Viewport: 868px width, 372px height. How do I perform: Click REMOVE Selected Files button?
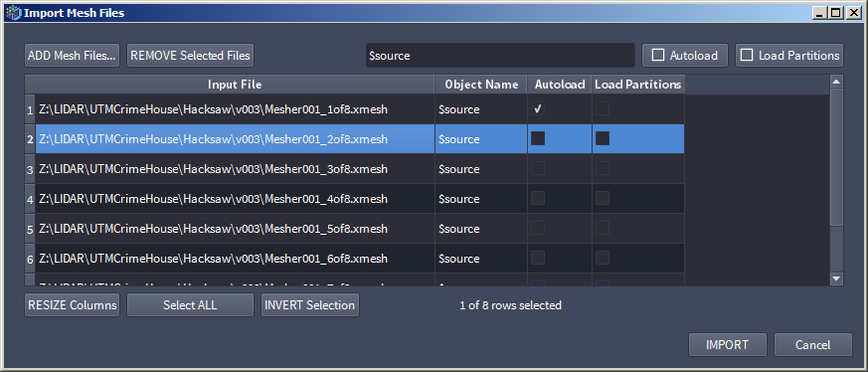[191, 56]
